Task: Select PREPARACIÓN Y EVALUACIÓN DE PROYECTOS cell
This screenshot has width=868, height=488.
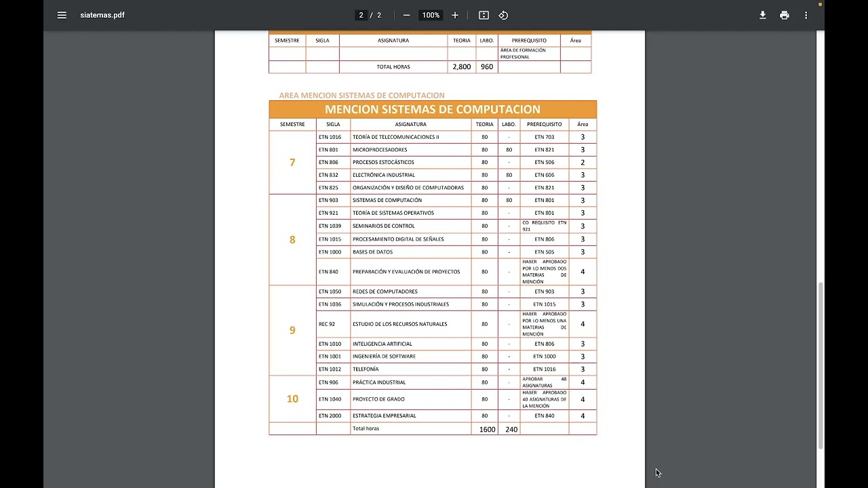Action: point(410,272)
